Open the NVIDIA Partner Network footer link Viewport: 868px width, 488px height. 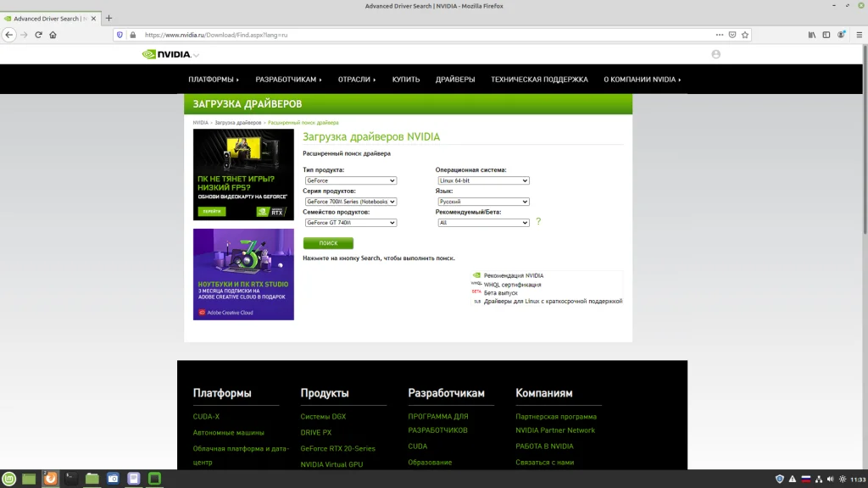pyautogui.click(x=555, y=430)
